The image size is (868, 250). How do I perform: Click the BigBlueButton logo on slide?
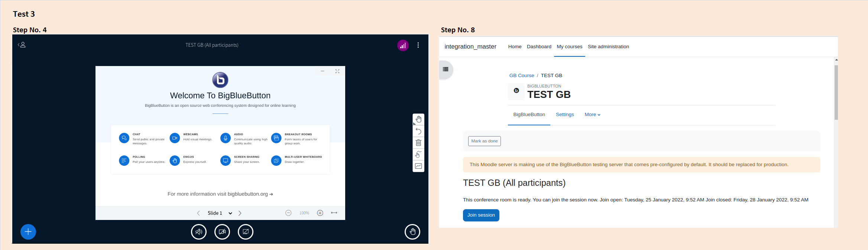coord(220,80)
